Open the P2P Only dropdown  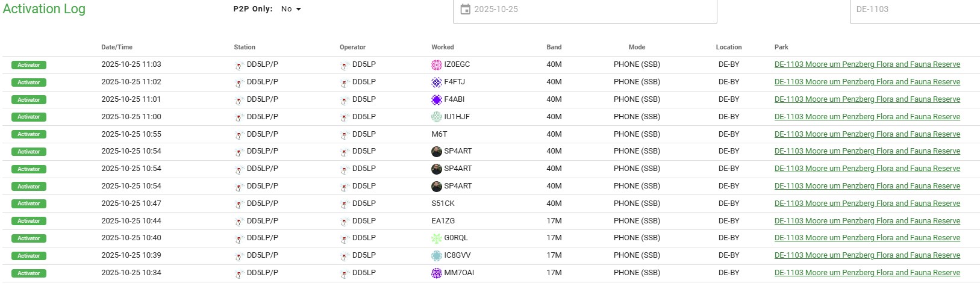click(x=291, y=9)
